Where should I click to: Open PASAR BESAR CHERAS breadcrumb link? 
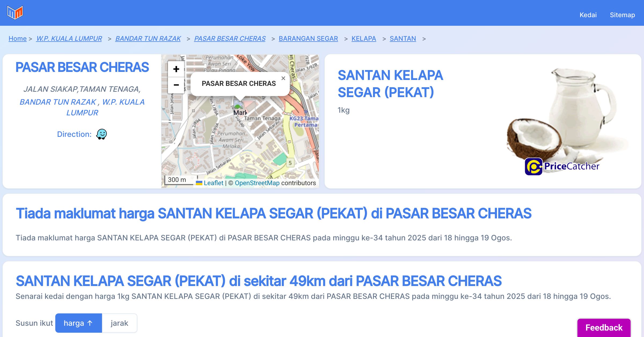230,38
